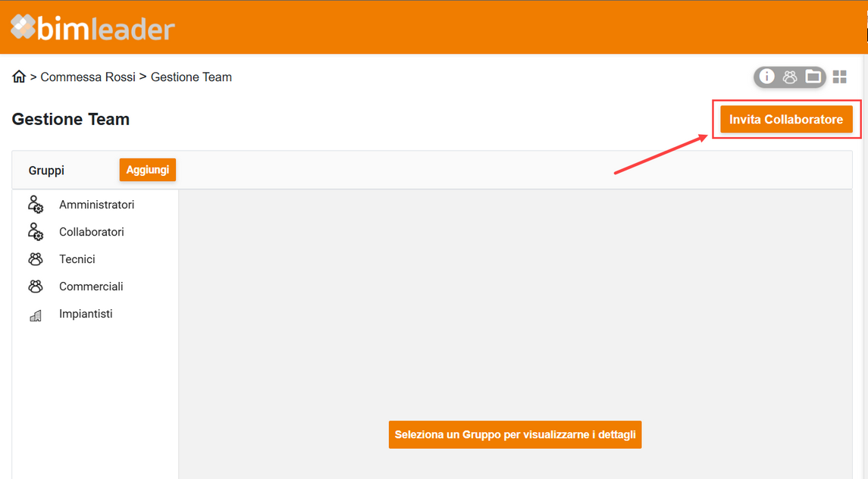Click the Collaboratori user-gear icon
The image size is (868, 479).
point(36,231)
